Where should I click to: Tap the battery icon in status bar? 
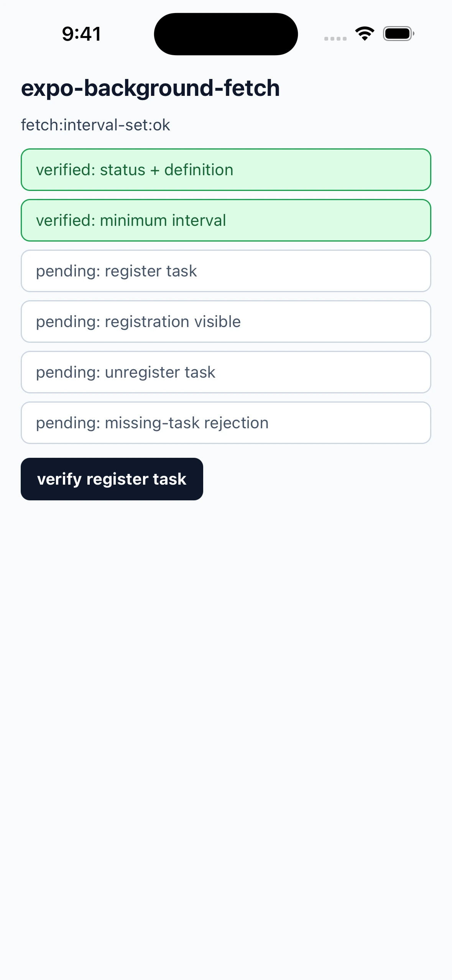(399, 34)
